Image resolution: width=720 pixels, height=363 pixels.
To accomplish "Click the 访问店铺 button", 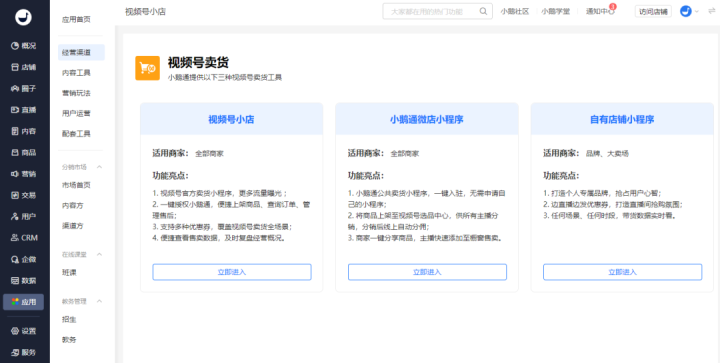I will [x=653, y=11].
